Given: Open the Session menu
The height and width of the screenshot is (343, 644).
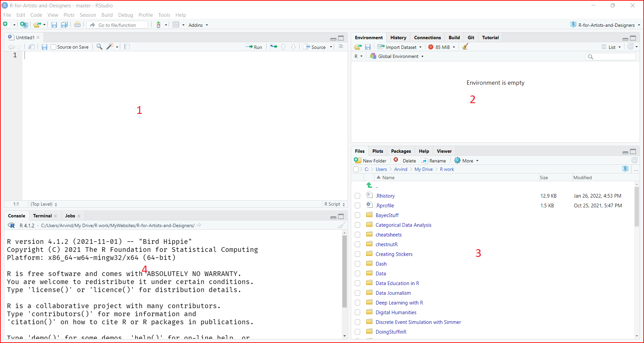Looking at the screenshot, I should [x=88, y=15].
